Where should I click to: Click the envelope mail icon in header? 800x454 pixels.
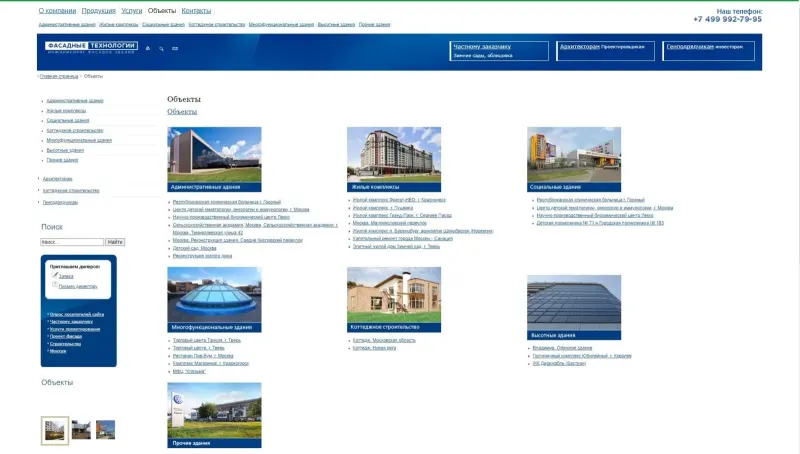(175, 48)
